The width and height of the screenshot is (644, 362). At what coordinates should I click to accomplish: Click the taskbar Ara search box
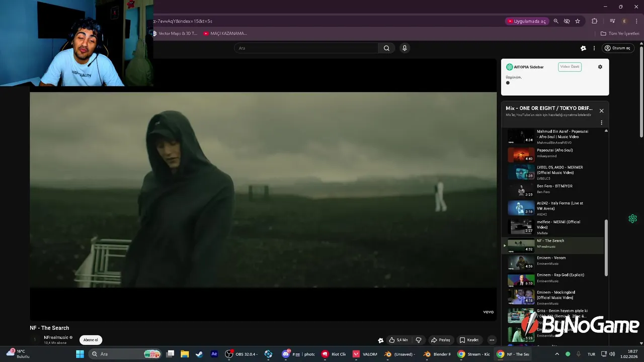(x=125, y=354)
